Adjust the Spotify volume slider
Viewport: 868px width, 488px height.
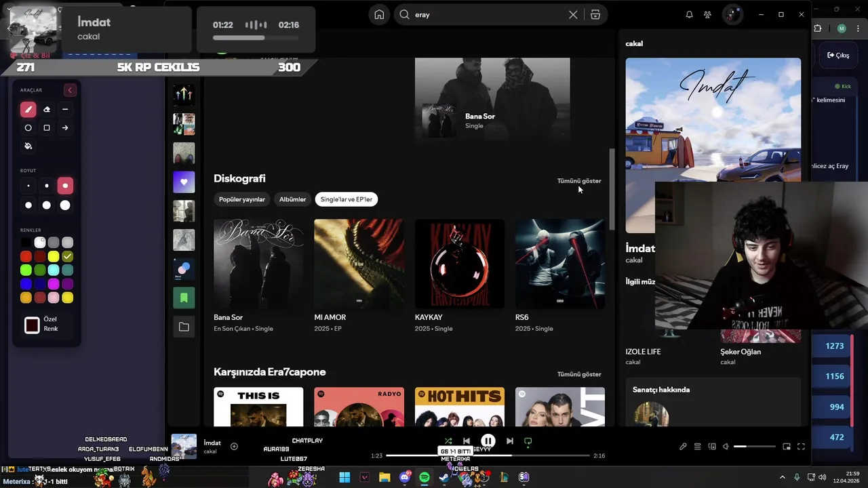click(x=754, y=447)
